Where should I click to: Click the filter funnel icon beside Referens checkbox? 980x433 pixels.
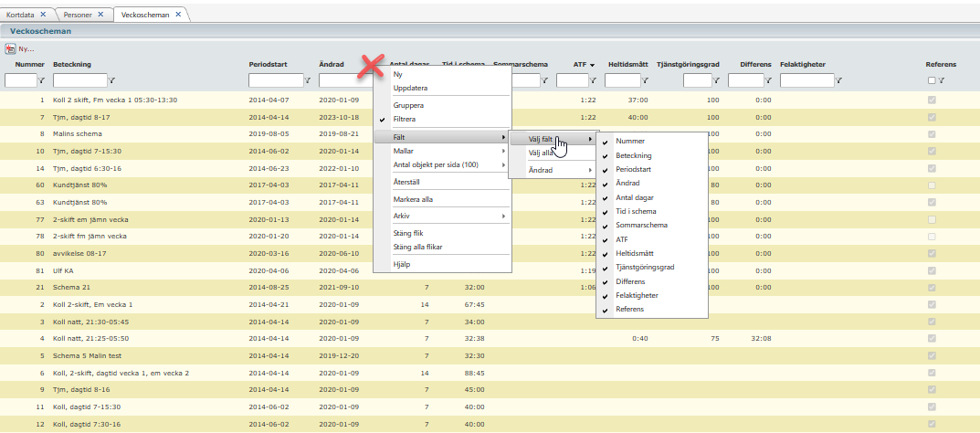[941, 80]
